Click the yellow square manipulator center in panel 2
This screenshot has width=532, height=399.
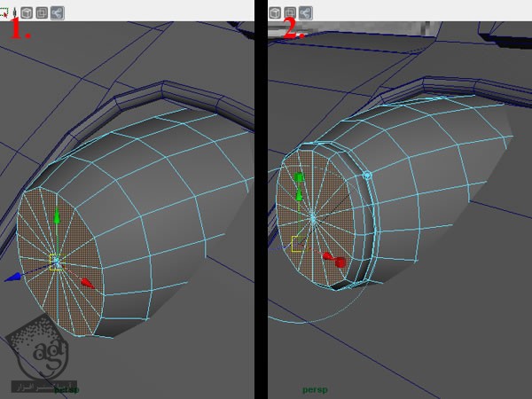(x=296, y=242)
